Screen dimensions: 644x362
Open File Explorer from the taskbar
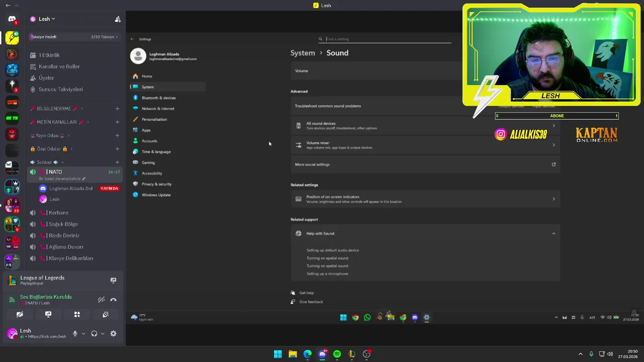[x=293, y=354]
